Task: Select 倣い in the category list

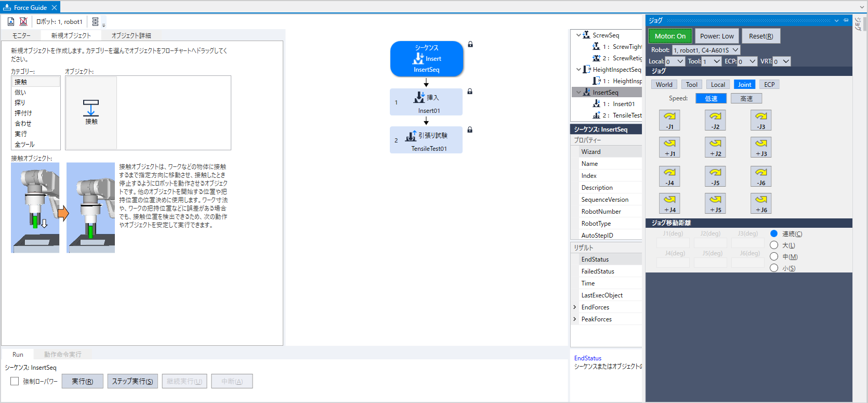Action: [21, 92]
